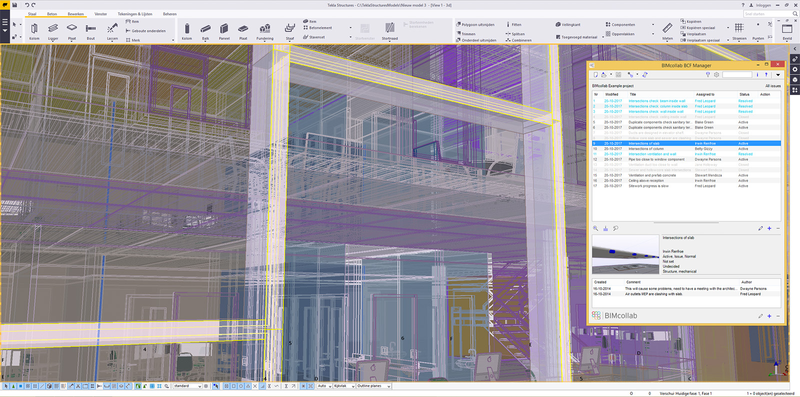Screen dimensions: 800x397
Task: Open settings gear in BCF Manager
Action: pyautogui.click(x=716, y=75)
